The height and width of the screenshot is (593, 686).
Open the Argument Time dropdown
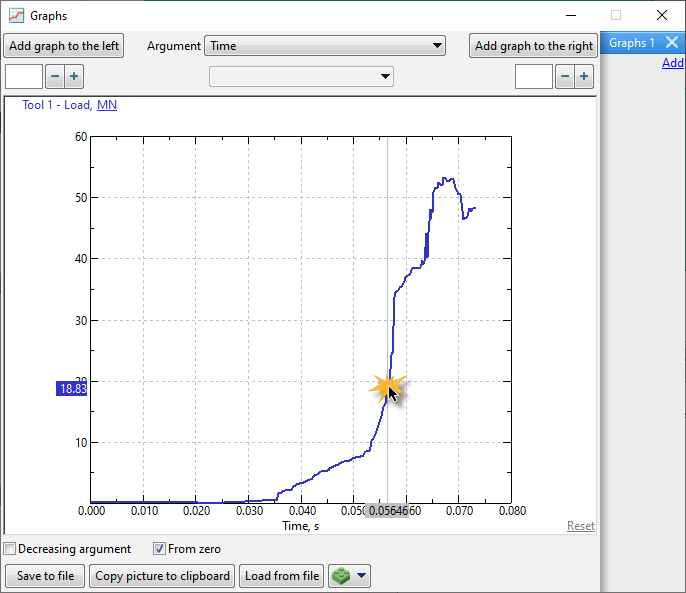point(325,46)
